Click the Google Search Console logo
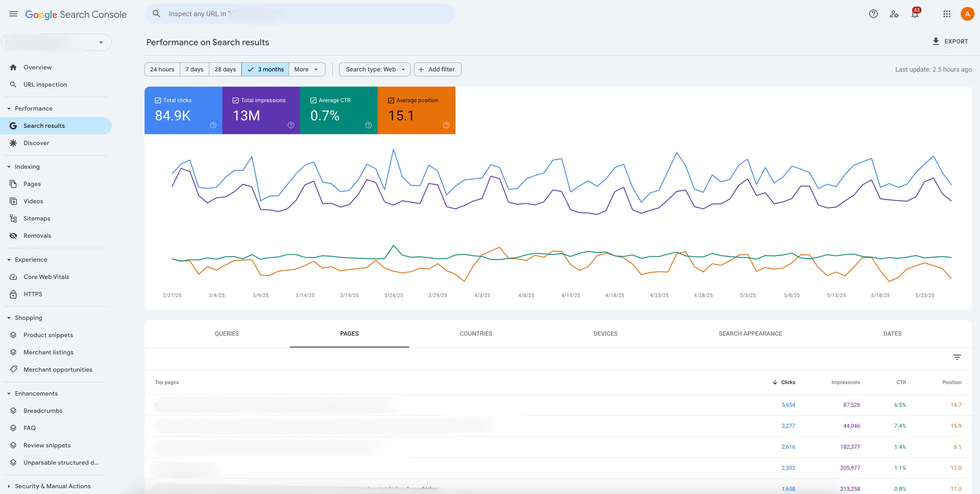Image resolution: width=980 pixels, height=494 pixels. pyautogui.click(x=76, y=15)
